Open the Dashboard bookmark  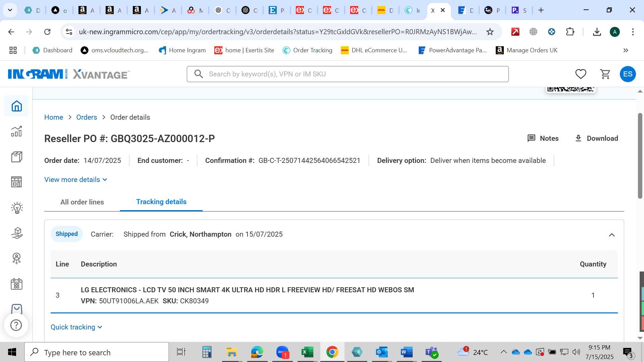click(x=52, y=50)
